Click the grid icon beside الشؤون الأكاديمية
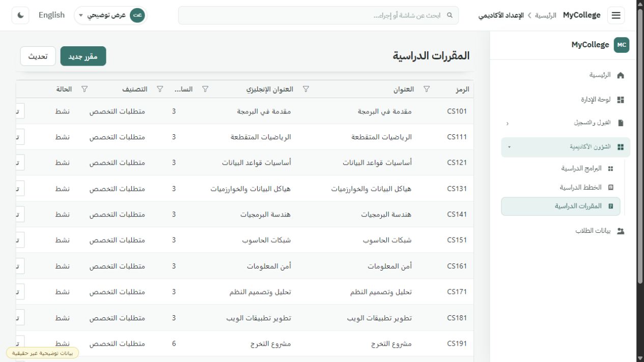 620,147
